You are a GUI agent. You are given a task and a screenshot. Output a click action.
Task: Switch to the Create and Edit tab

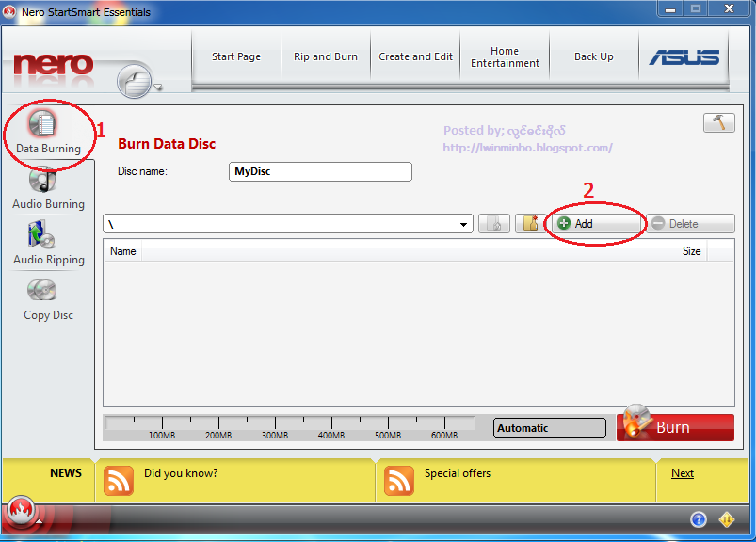415,56
